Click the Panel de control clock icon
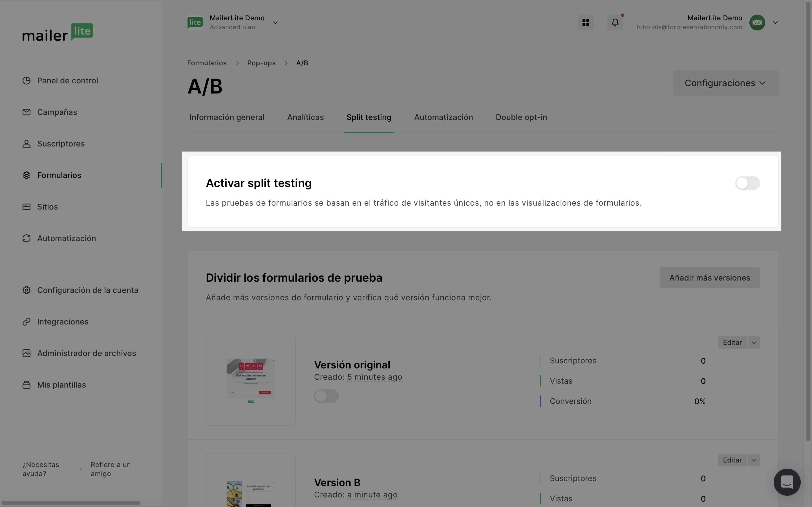The width and height of the screenshot is (812, 507). coord(27,81)
